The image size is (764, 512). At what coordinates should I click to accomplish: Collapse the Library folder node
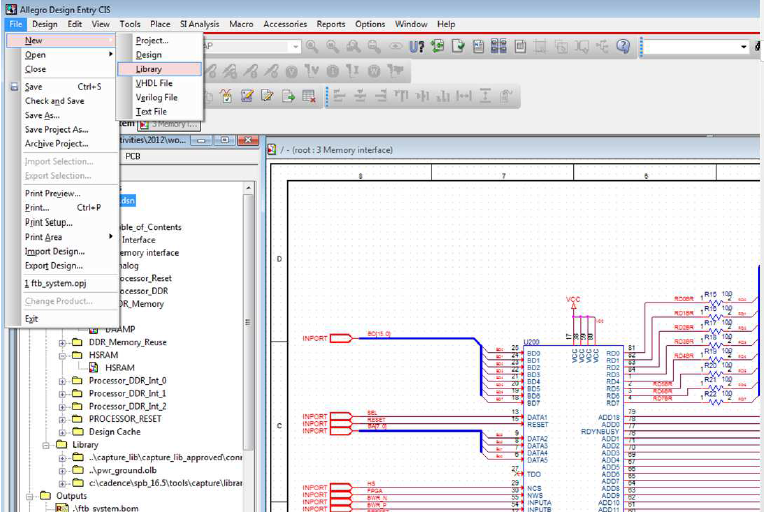(46, 445)
